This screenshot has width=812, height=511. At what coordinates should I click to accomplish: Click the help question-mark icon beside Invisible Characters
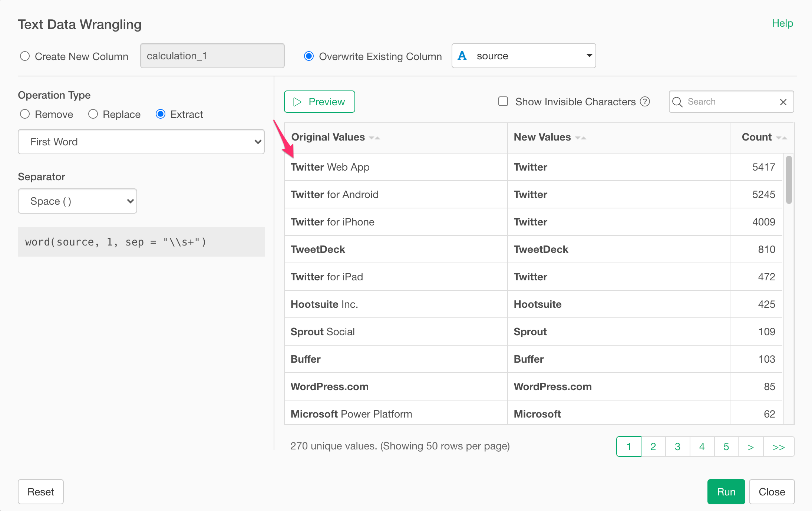click(x=645, y=102)
